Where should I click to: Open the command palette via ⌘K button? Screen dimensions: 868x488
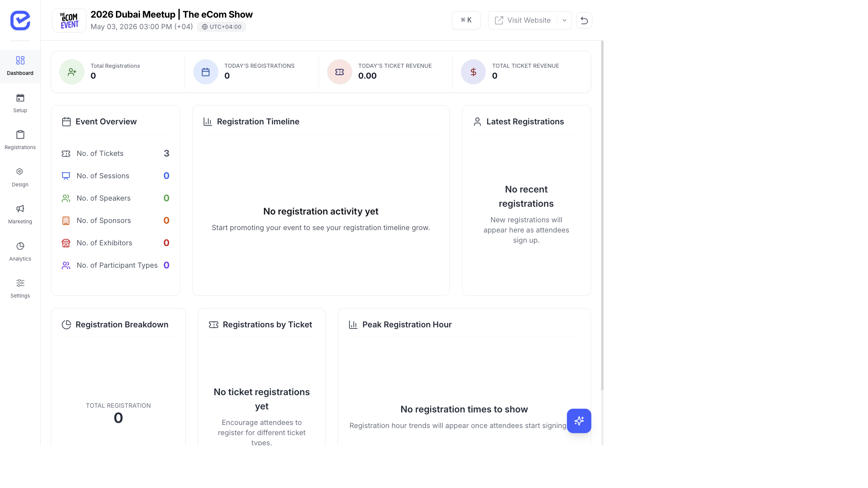[x=466, y=20]
